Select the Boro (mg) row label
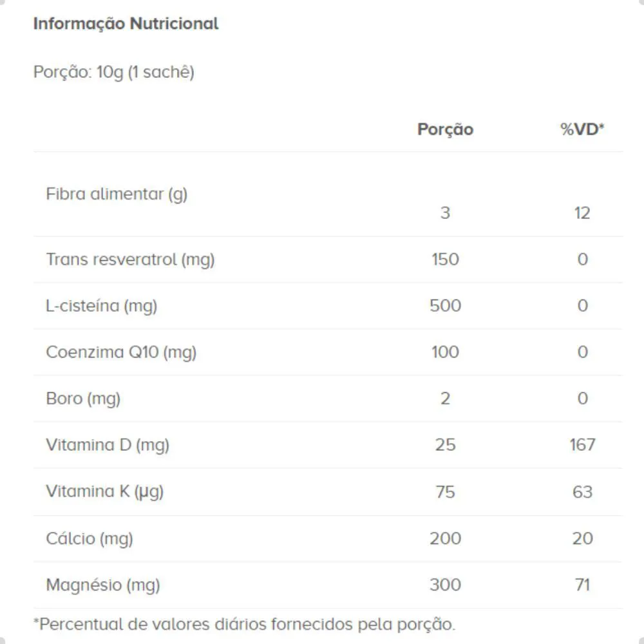This screenshot has width=644, height=644. [x=83, y=399]
